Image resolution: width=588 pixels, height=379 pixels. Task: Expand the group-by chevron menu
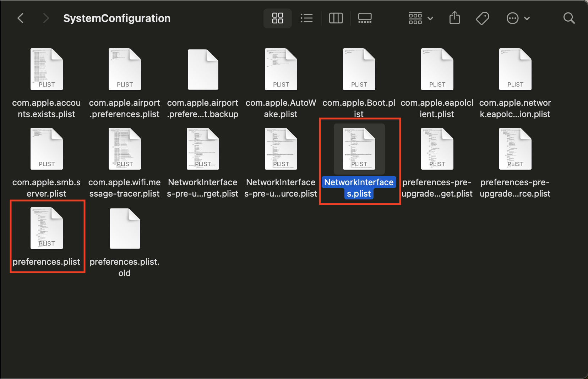click(x=430, y=18)
